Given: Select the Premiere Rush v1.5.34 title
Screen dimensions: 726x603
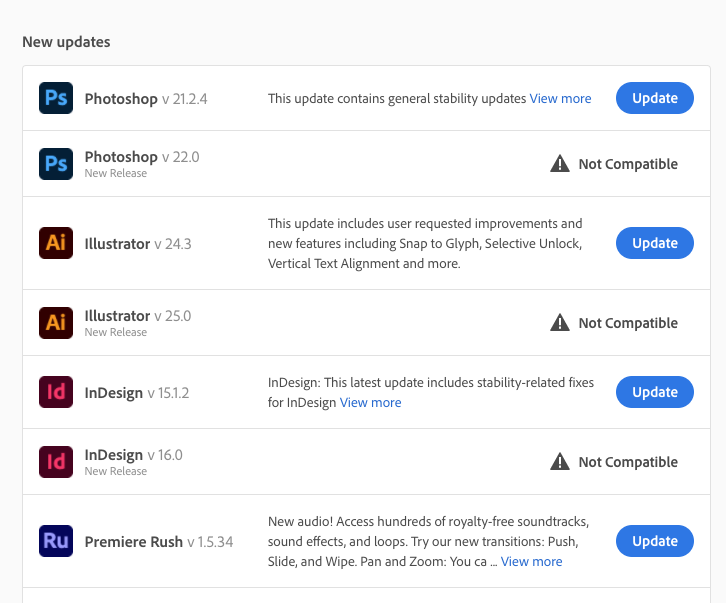Looking at the screenshot, I should pyautogui.click(x=134, y=542).
